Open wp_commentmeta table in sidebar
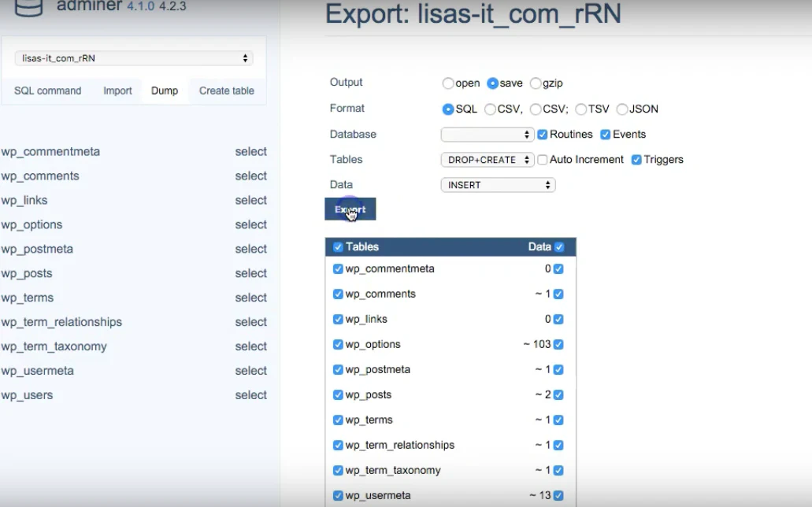This screenshot has height=507, width=812. coord(50,152)
